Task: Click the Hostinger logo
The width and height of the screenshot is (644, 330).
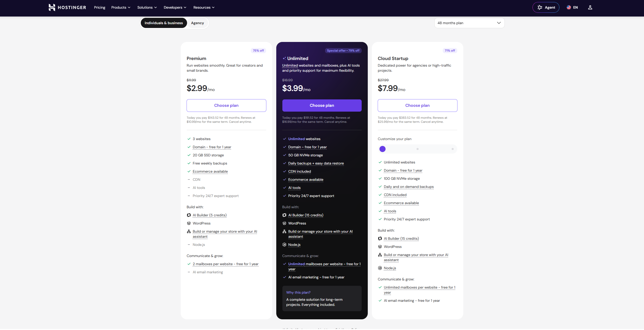Action: (x=67, y=7)
